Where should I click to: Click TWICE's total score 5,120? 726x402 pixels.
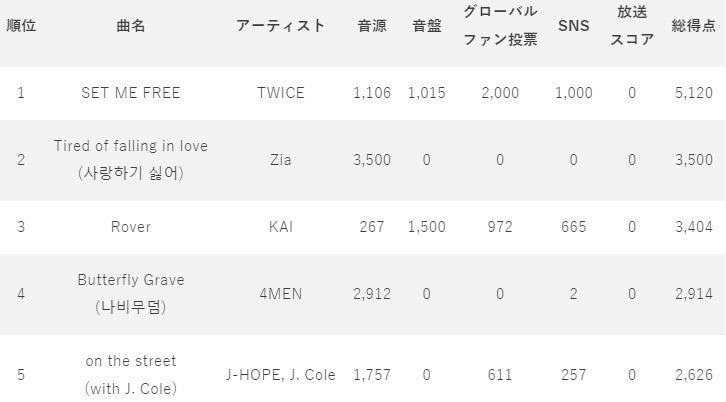point(693,93)
